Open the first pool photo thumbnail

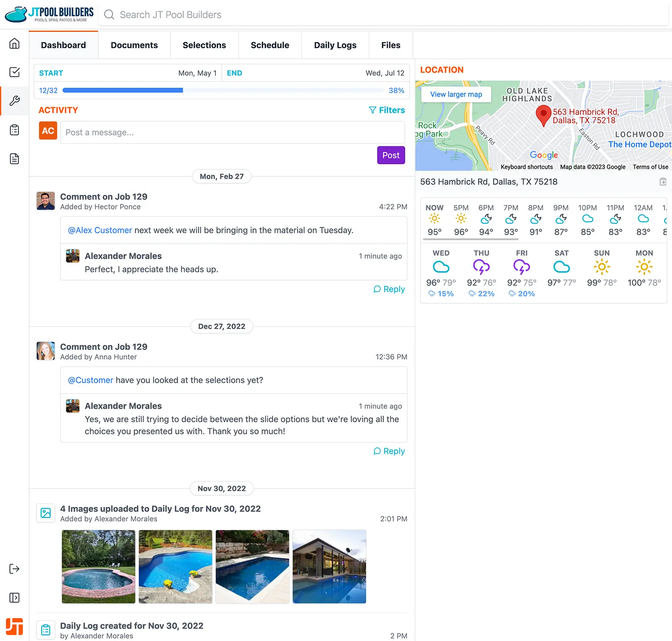point(98,566)
